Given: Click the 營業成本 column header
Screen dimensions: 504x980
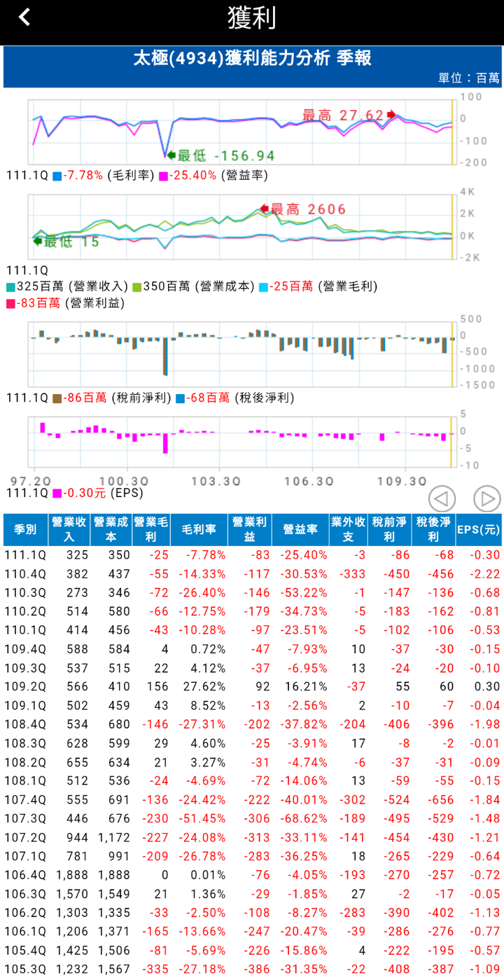Looking at the screenshot, I should point(111,530).
